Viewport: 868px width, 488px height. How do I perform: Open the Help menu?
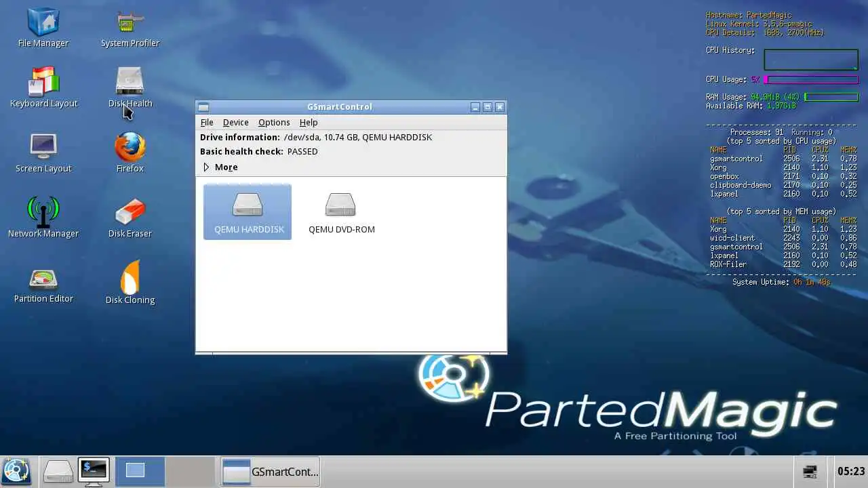tap(309, 122)
